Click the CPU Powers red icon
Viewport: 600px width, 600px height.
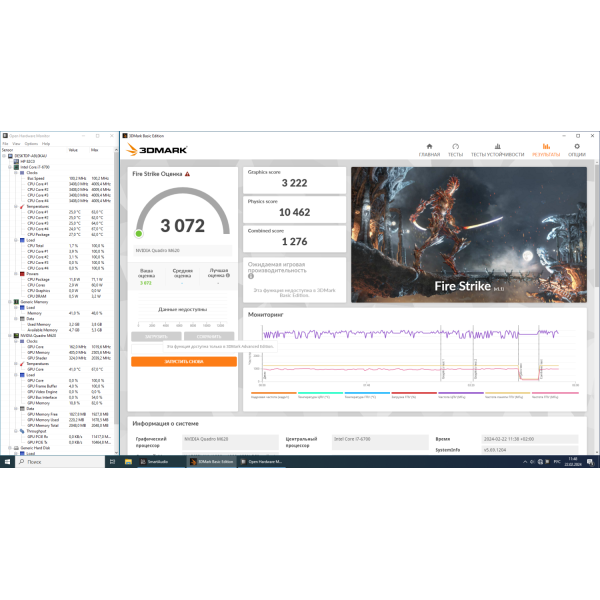point(22,274)
